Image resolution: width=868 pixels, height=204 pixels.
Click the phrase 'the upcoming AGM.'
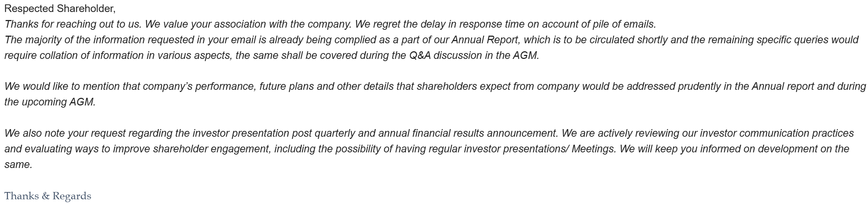click(x=50, y=102)
